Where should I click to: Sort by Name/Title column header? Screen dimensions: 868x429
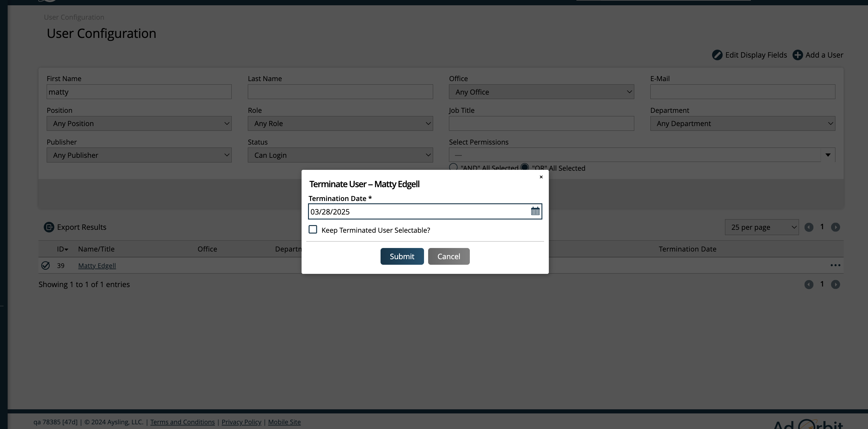(x=96, y=249)
